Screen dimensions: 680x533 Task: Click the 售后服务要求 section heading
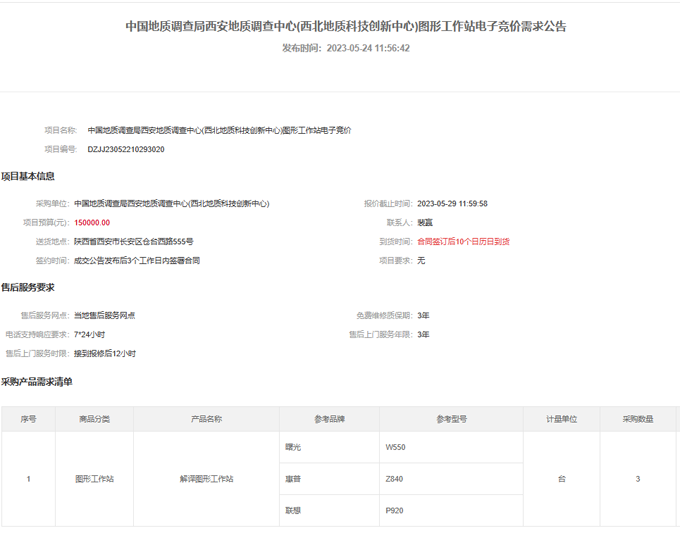[28, 288]
